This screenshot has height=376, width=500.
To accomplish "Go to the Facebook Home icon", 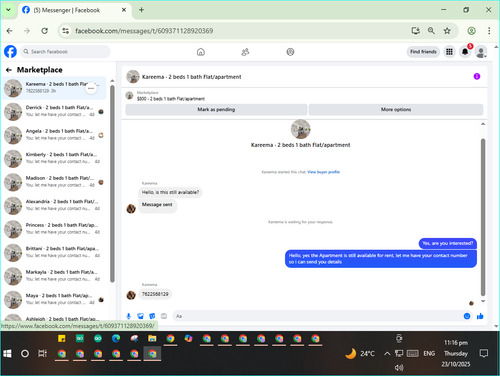I will pos(201,52).
